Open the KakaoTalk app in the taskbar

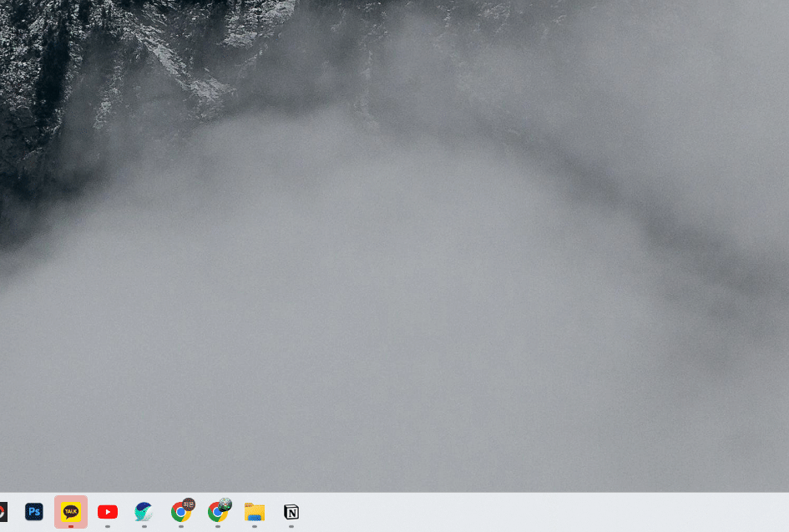[x=71, y=512]
